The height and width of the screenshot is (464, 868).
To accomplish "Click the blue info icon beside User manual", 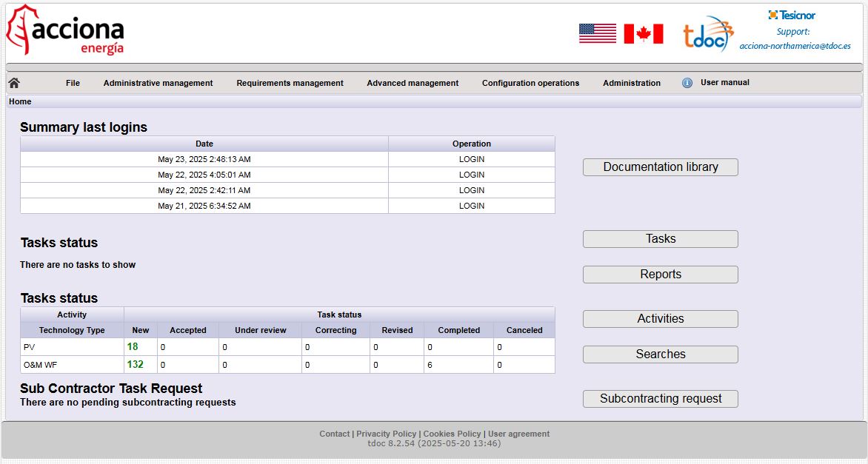I will tap(687, 83).
